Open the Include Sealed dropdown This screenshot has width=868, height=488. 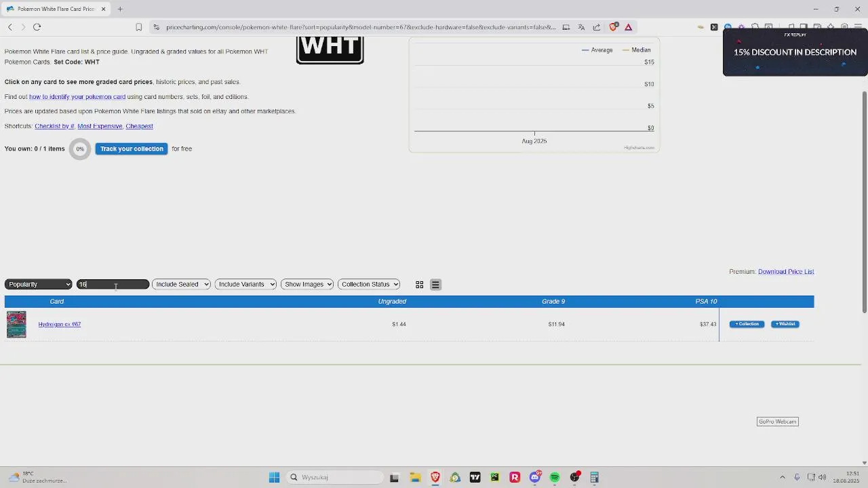coord(181,285)
